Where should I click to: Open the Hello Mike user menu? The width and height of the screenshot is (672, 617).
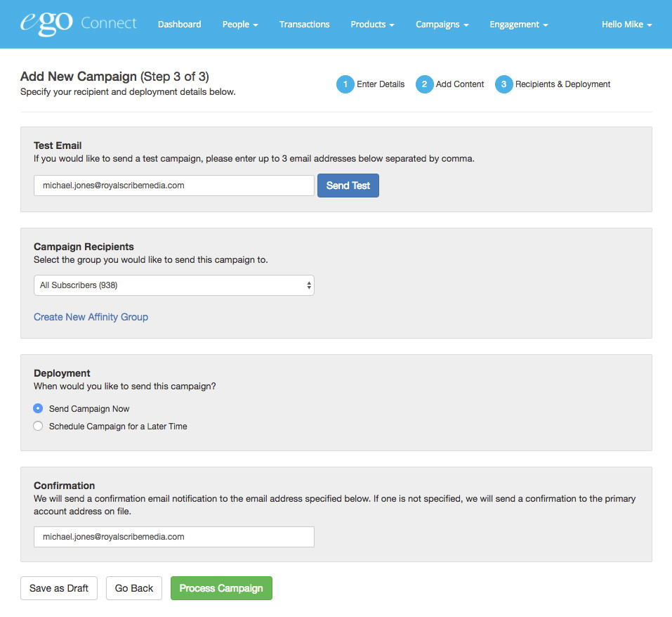pyautogui.click(x=626, y=25)
